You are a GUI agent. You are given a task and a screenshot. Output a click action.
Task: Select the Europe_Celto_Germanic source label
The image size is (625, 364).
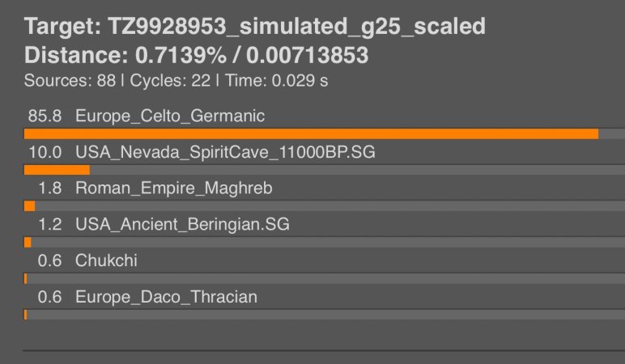[x=170, y=116]
